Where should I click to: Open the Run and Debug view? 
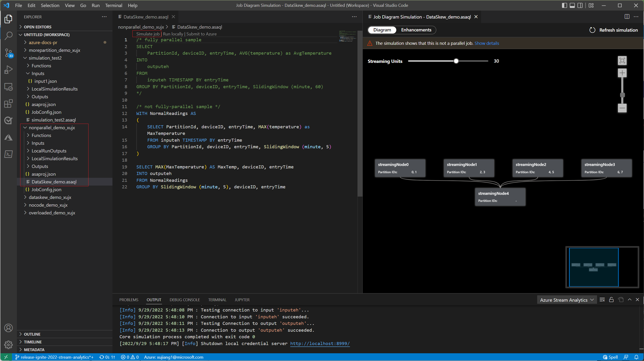[x=8, y=70]
